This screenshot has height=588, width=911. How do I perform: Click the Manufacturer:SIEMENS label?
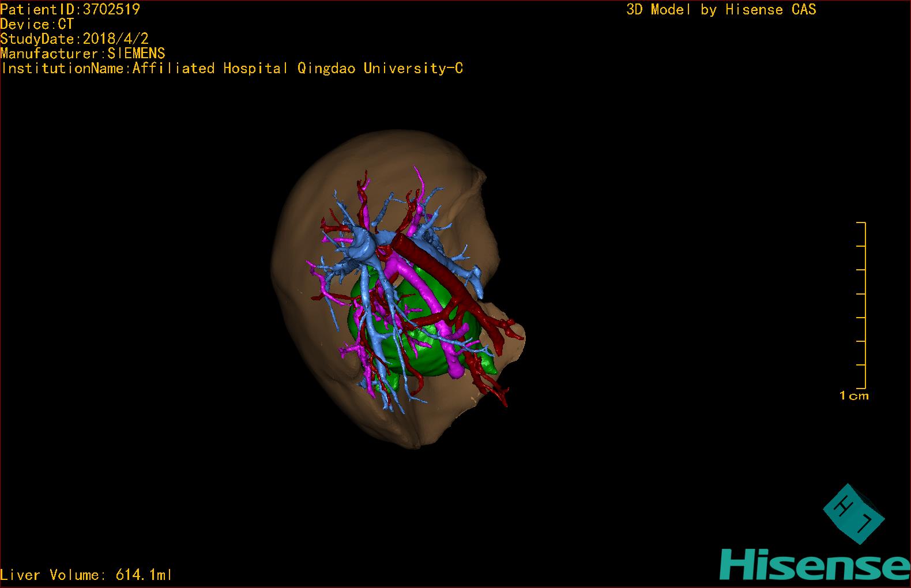point(82,54)
